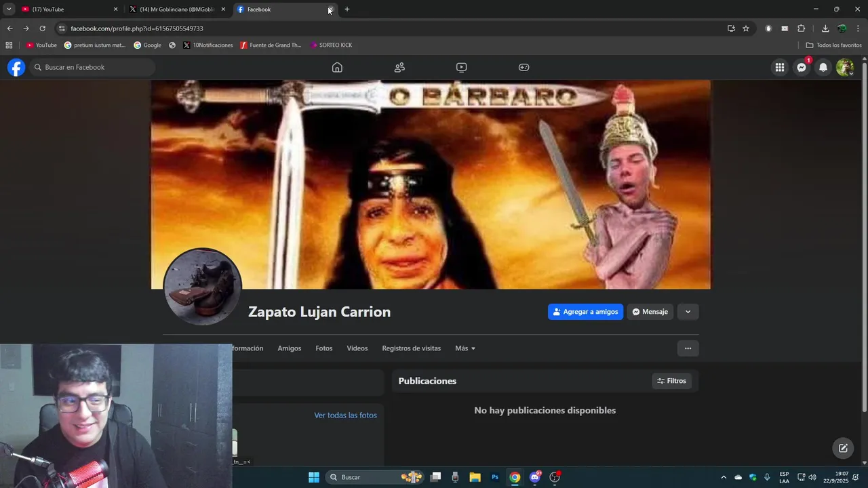Click the address bar URL

pyautogui.click(x=137, y=28)
